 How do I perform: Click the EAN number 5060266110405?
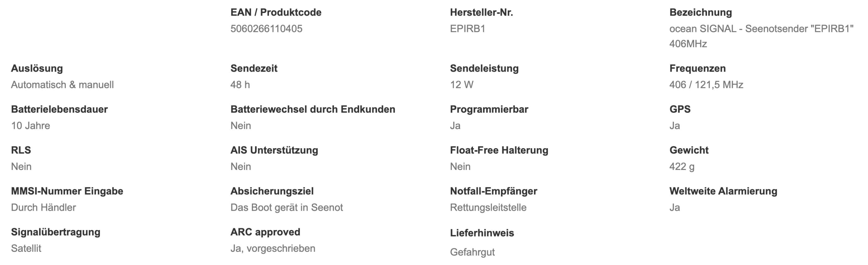(x=266, y=29)
